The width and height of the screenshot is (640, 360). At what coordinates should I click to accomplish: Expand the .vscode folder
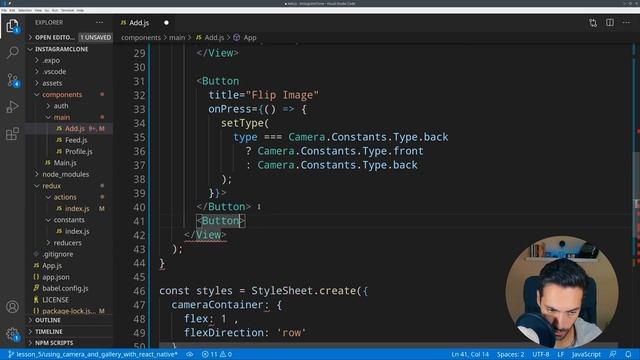tap(70, 71)
